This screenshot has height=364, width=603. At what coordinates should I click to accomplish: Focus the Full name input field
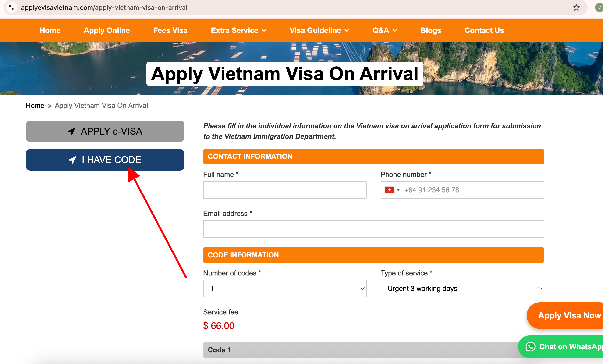pyautogui.click(x=285, y=190)
